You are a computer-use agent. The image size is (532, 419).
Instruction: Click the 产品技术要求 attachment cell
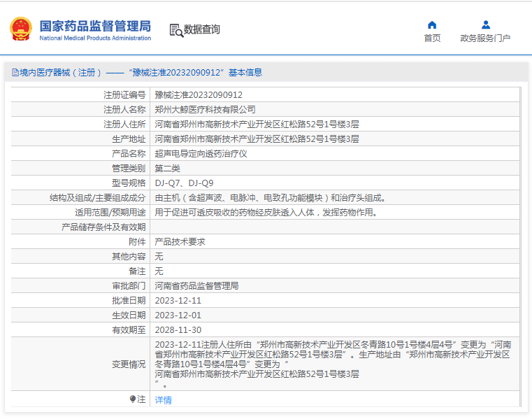pos(180,241)
